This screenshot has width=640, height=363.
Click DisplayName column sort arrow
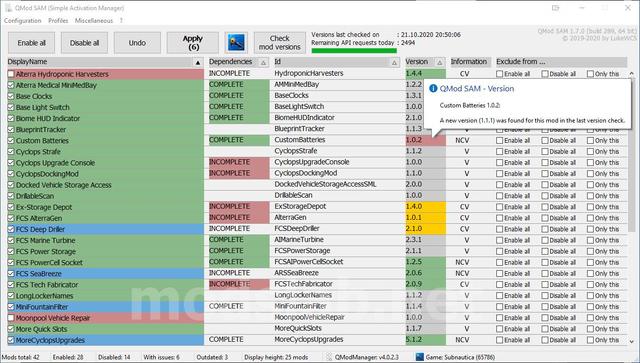198,62
